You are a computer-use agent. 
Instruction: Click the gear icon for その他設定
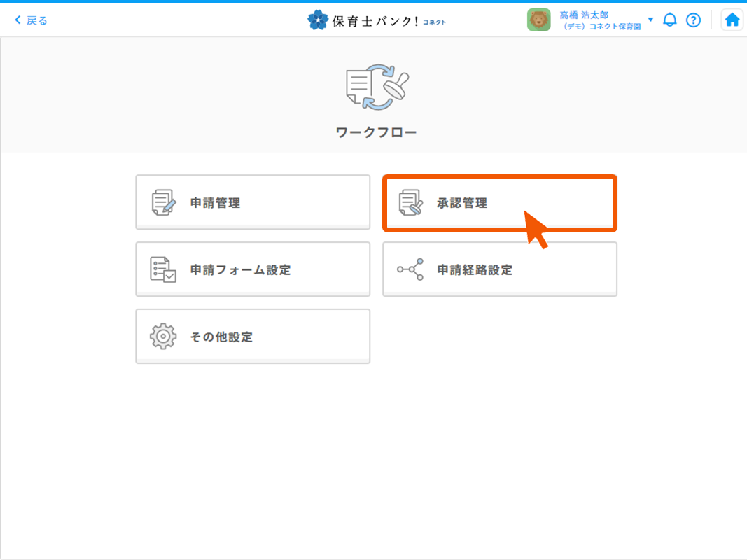pyautogui.click(x=163, y=337)
